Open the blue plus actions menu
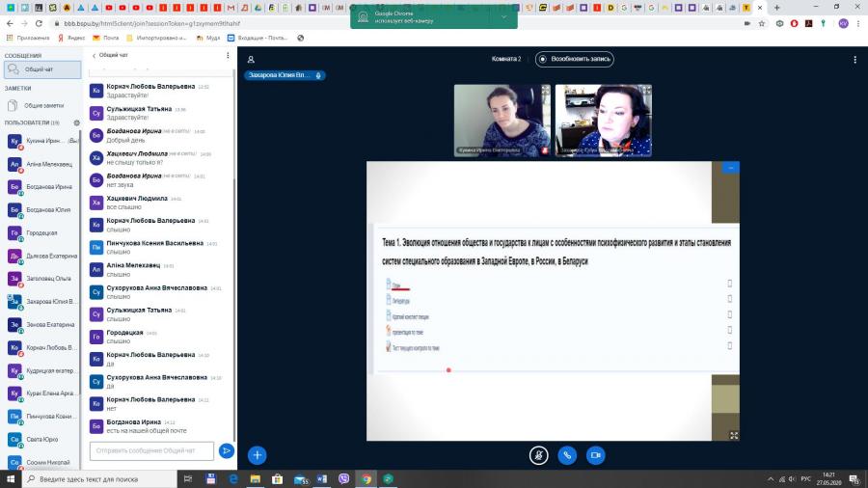 coord(257,455)
